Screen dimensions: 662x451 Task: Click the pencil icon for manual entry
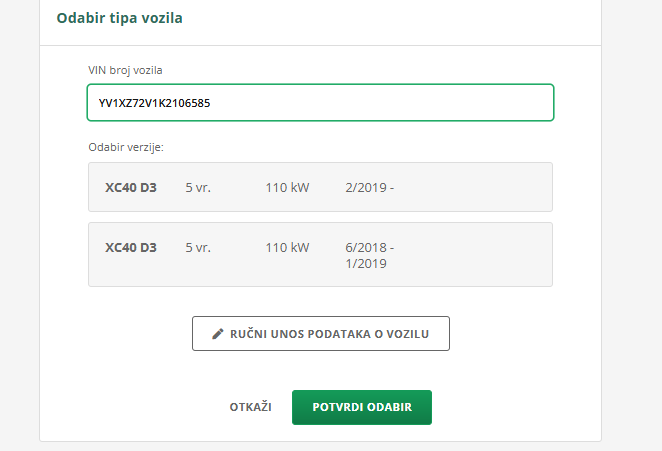(x=218, y=334)
